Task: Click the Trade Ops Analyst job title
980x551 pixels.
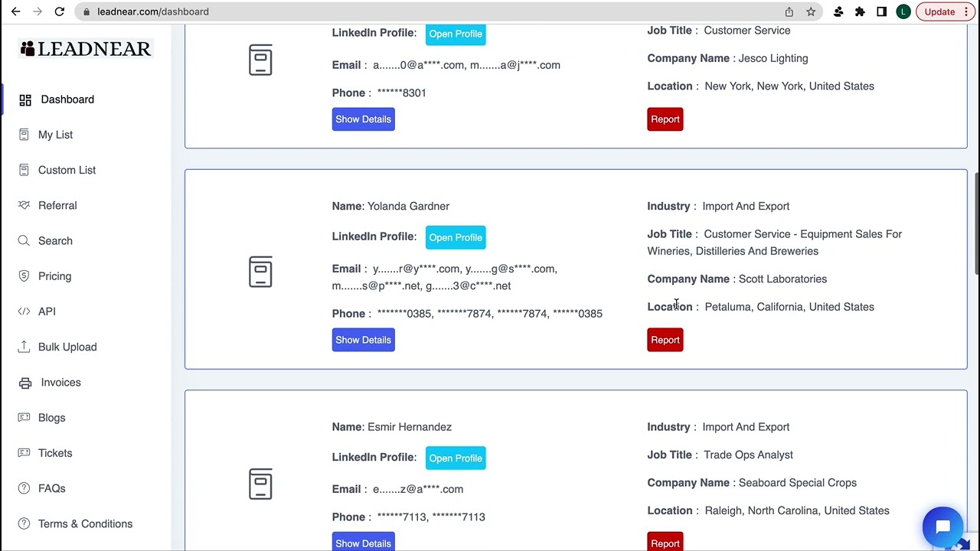Action: click(748, 455)
